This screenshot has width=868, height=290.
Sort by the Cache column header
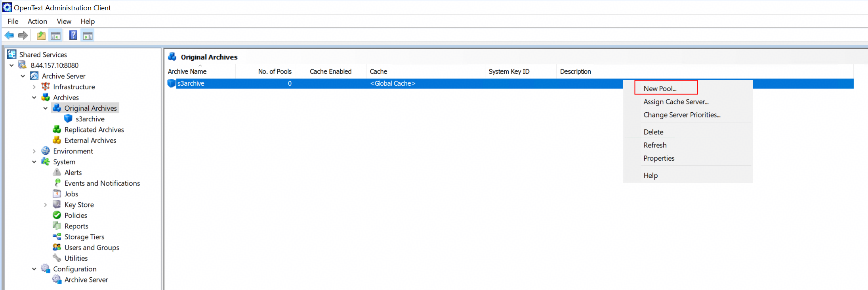pos(426,71)
